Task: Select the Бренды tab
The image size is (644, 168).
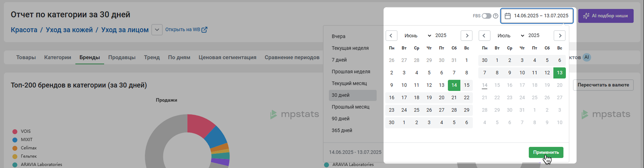Action: (x=90, y=58)
